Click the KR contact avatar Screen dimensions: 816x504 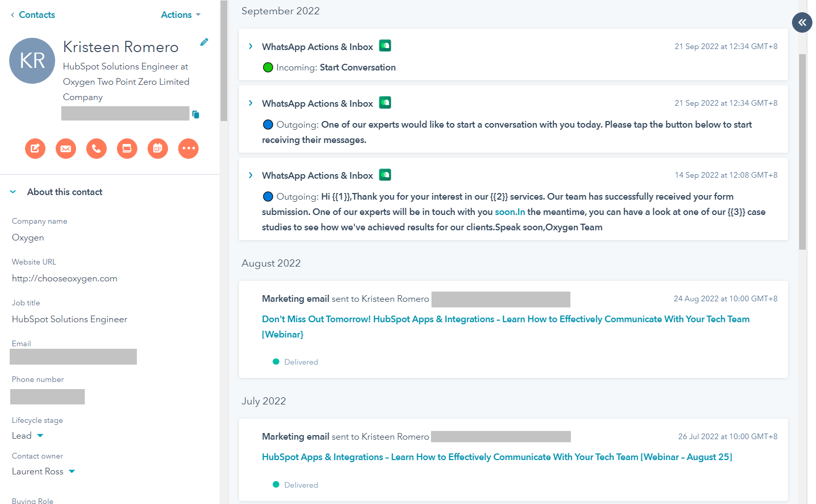coord(32,61)
